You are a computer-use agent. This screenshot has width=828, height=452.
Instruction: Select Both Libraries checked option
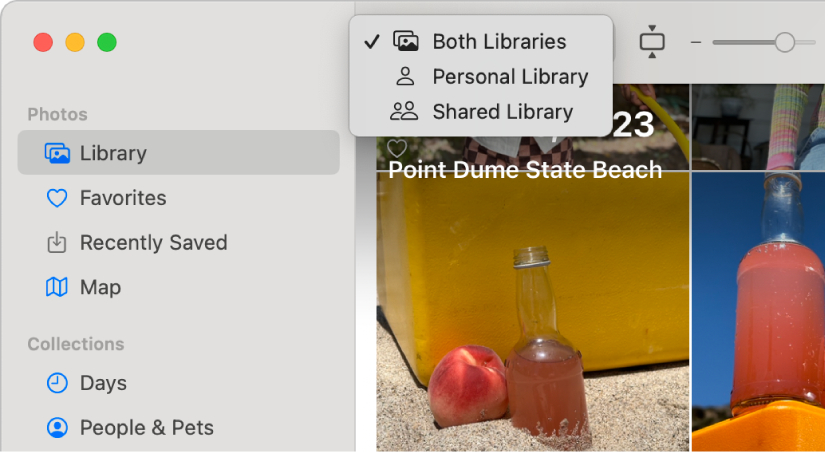click(498, 42)
